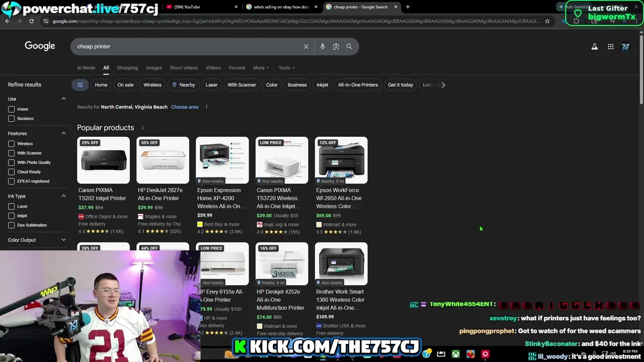Open the Forums tab

(237, 68)
